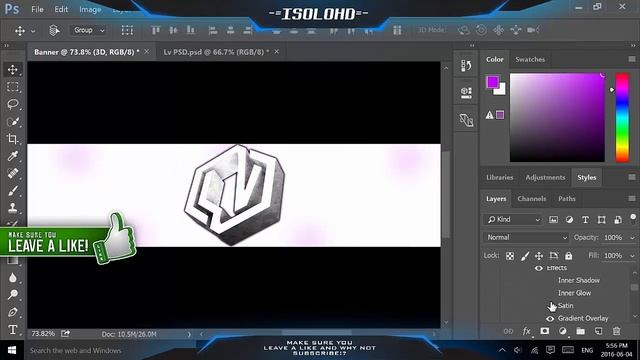
Task: Toggle the layer filtering on/off switch
Action: (633, 218)
